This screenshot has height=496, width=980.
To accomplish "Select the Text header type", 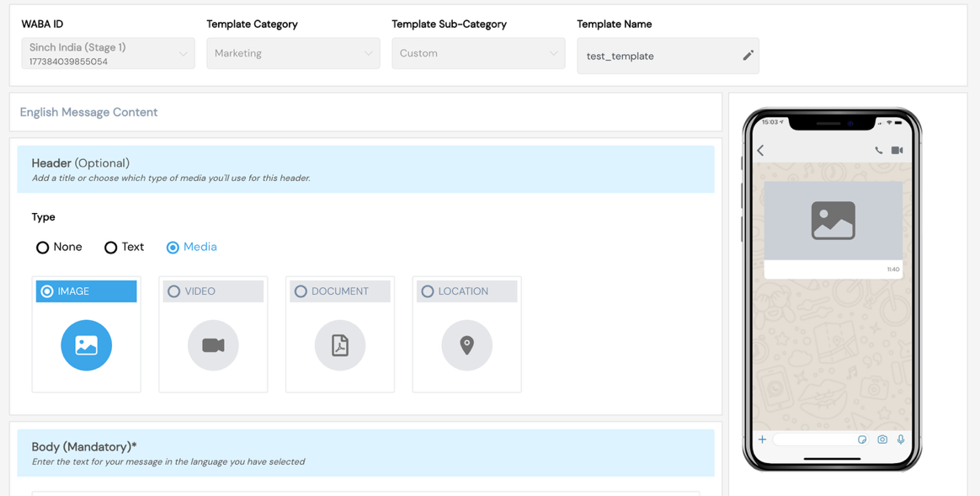I will coord(124,247).
